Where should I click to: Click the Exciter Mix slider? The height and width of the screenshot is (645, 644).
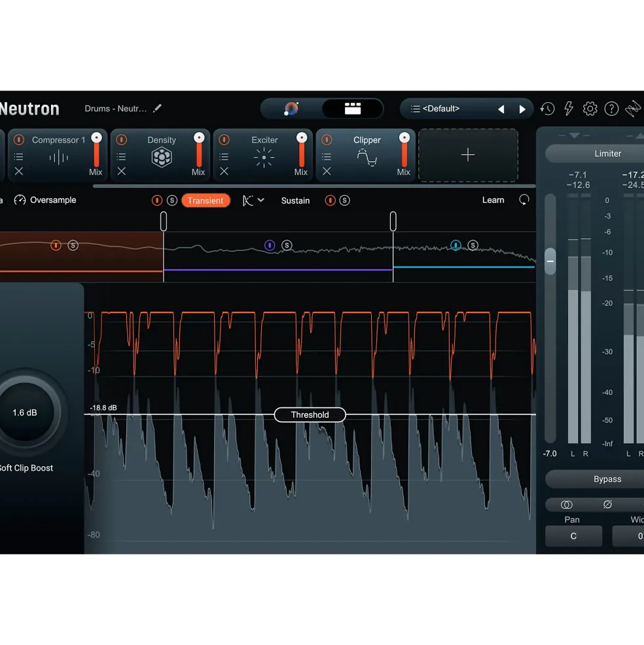(302, 151)
